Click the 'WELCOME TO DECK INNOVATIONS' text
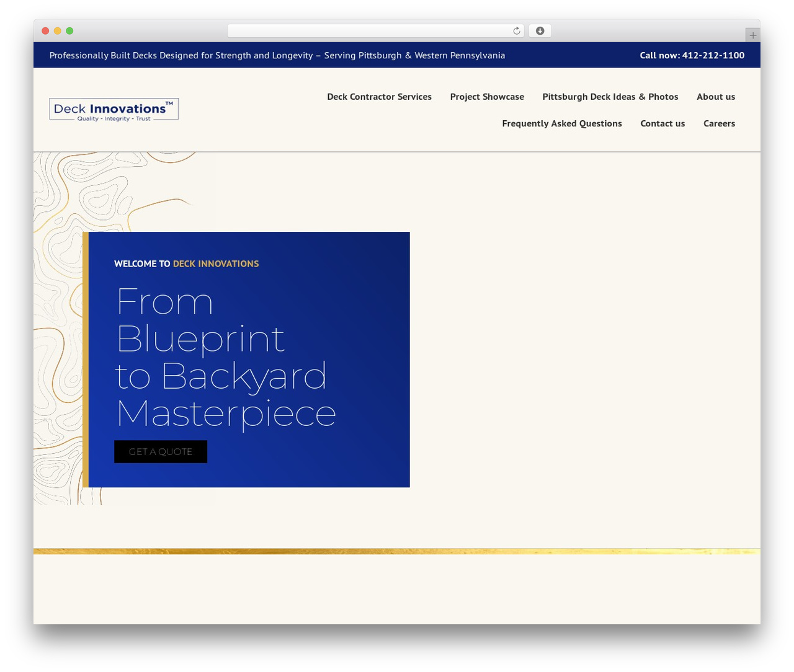The height and width of the screenshot is (672, 794). point(186,263)
